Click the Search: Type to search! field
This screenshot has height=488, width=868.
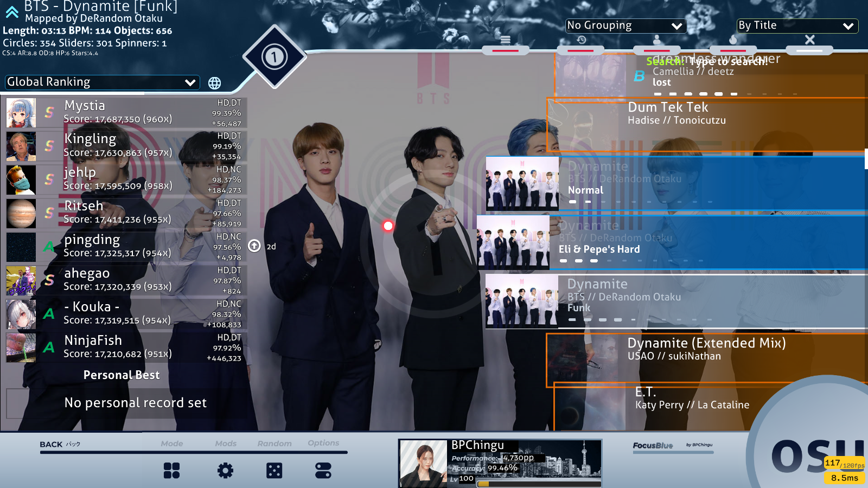click(x=707, y=61)
